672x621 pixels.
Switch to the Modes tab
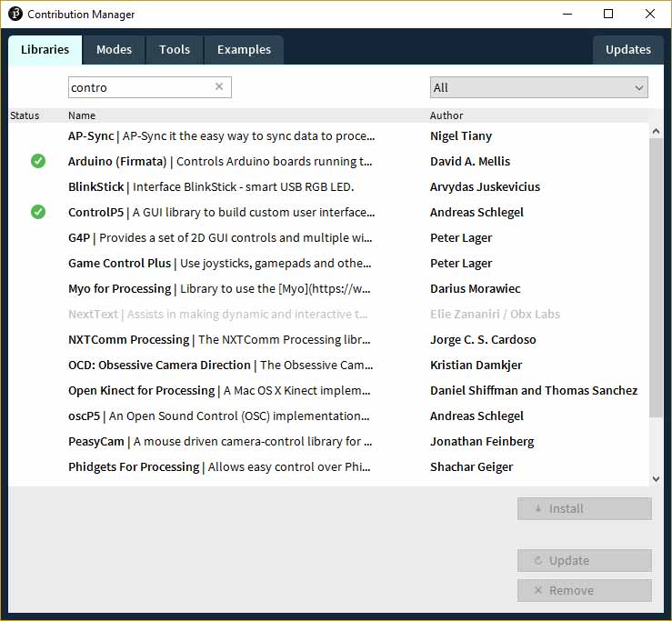(x=114, y=50)
